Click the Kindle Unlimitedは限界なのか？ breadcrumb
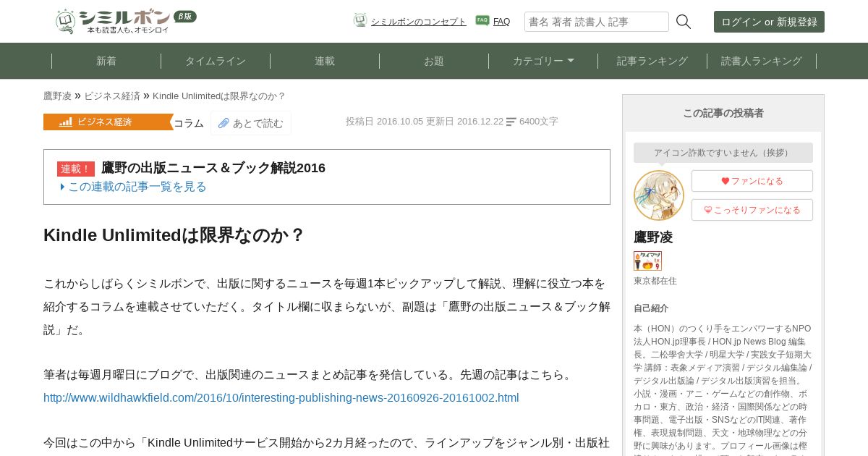The height and width of the screenshot is (456, 868). pos(219,96)
